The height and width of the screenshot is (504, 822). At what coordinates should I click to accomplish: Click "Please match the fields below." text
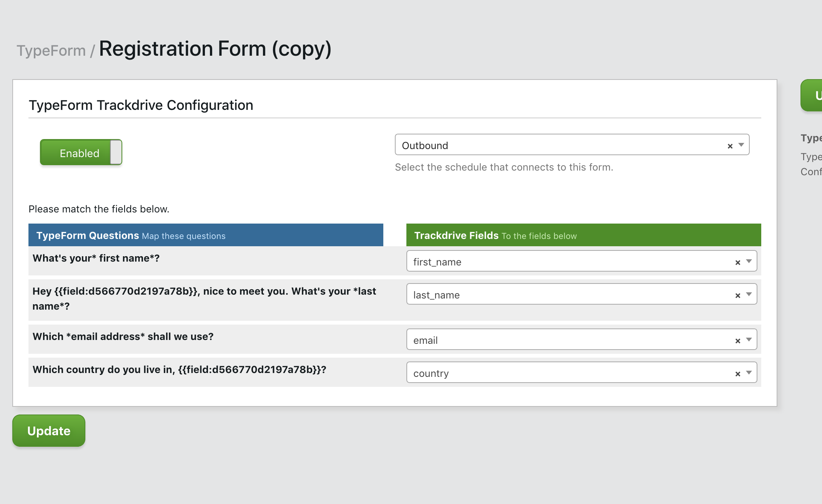[x=99, y=209]
